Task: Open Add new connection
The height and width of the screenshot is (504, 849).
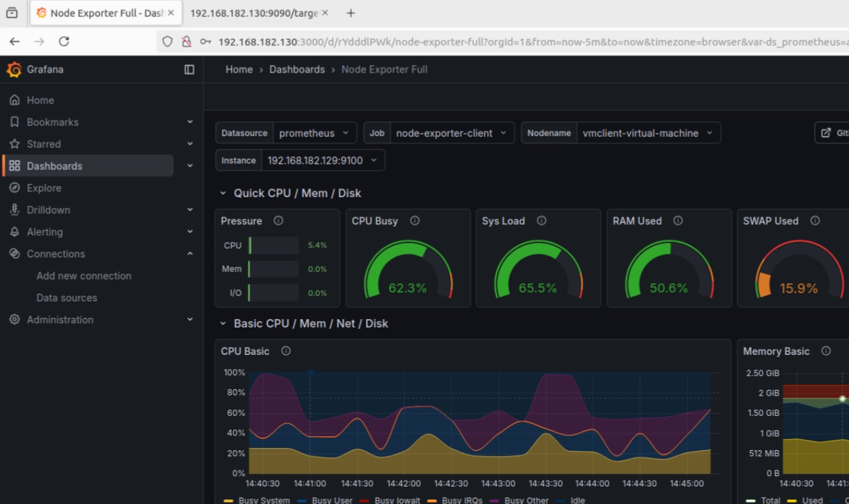Action: 84,276
